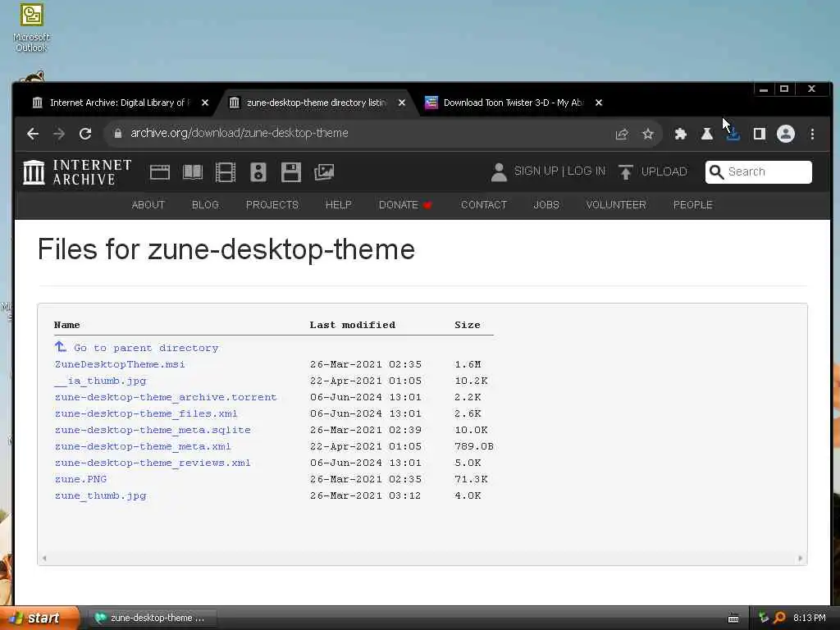The width and height of the screenshot is (840, 630).
Task: Click the Upload arrow icon
Action: [625, 172]
